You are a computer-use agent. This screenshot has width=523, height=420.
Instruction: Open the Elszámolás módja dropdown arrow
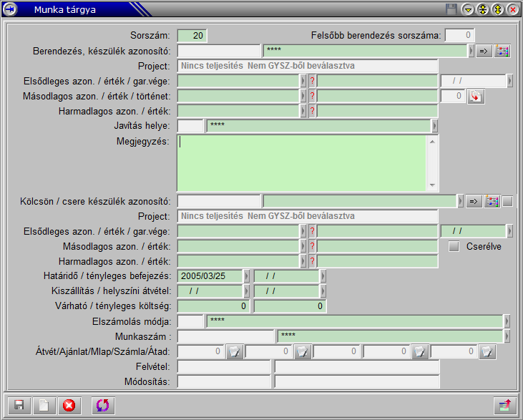(507, 321)
